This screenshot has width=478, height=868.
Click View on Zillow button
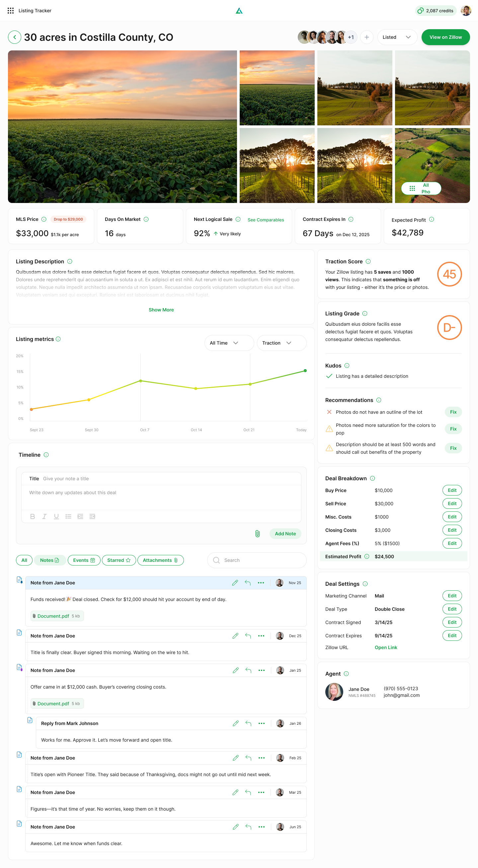[445, 37]
